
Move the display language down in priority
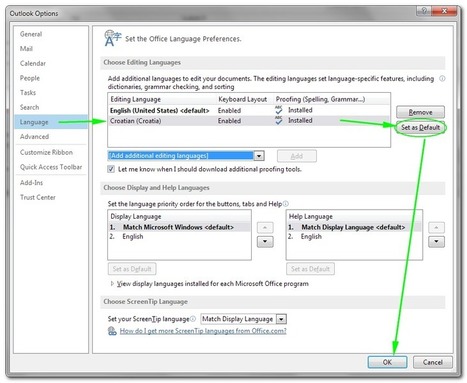click(265, 241)
